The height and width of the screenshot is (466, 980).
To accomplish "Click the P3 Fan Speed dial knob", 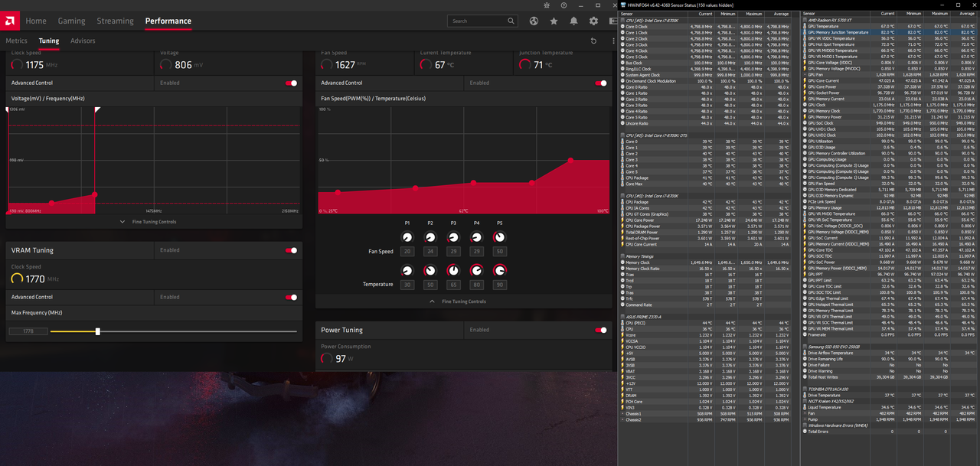I will 453,238.
